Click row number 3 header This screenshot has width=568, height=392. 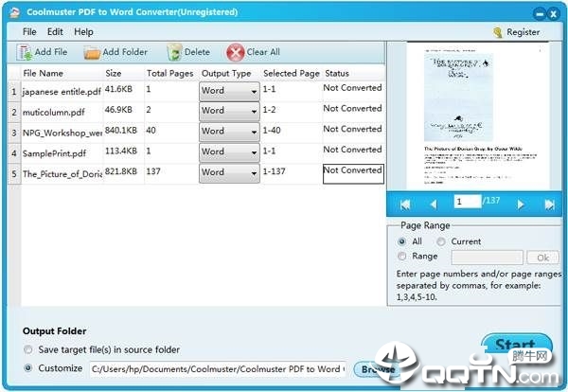(14, 133)
